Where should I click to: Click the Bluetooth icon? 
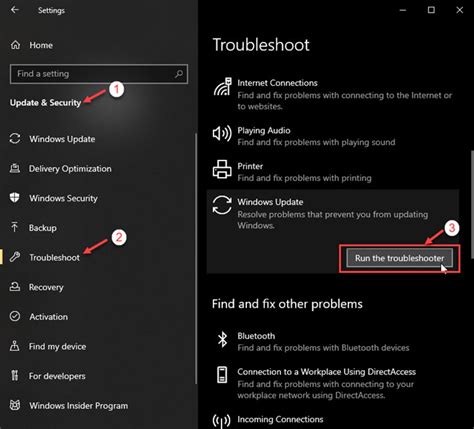tap(222, 340)
